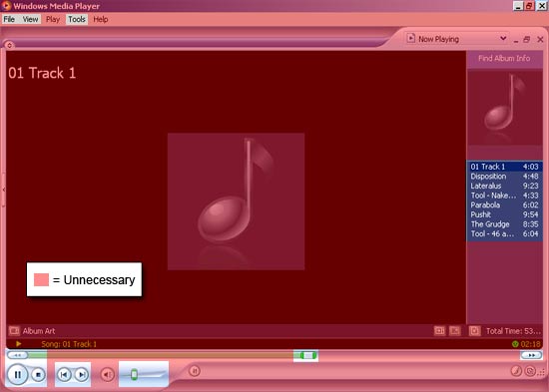Click the dropdown arrow next to Now Playing
The image size is (549, 392).
click(503, 39)
